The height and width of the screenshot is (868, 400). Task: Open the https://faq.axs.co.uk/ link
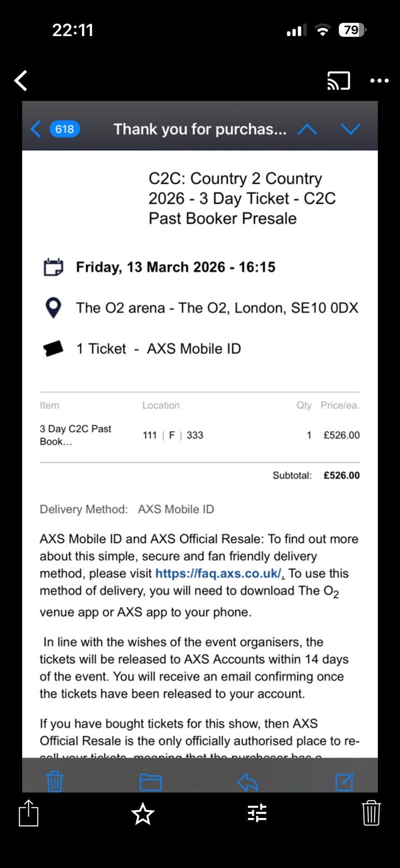pyautogui.click(x=220, y=573)
